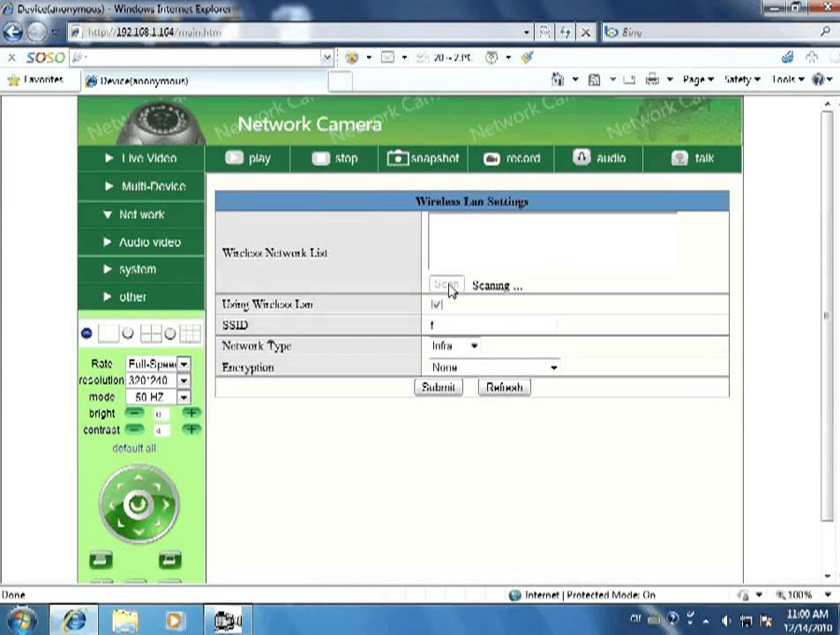Screen dimensions: 840x635
Task: Expand the other menu section
Action: point(141,296)
